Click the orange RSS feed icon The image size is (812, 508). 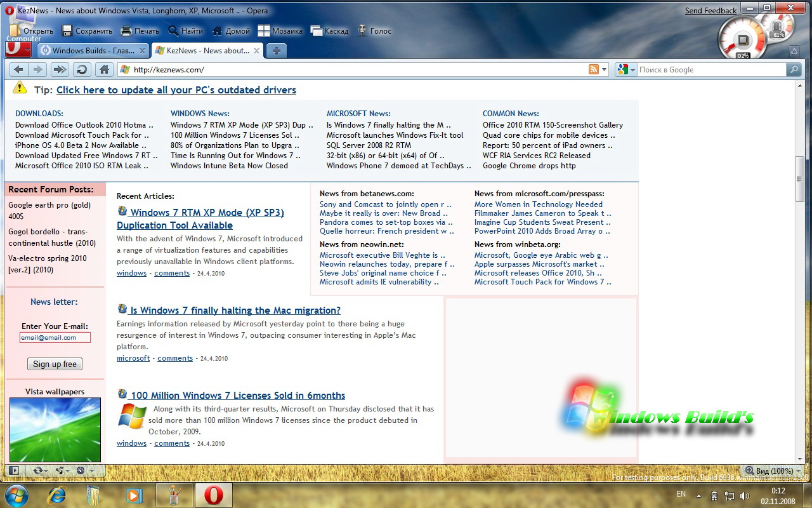click(x=594, y=70)
